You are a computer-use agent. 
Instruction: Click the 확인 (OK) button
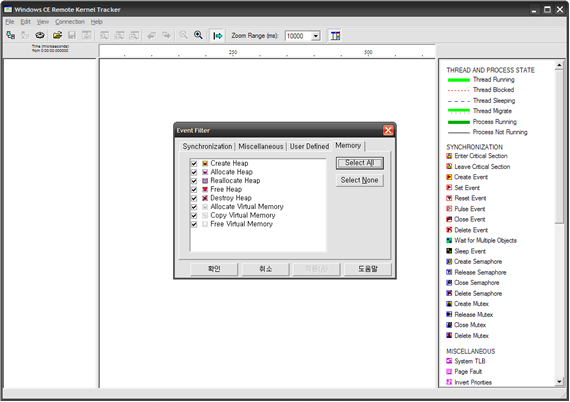coord(214,269)
